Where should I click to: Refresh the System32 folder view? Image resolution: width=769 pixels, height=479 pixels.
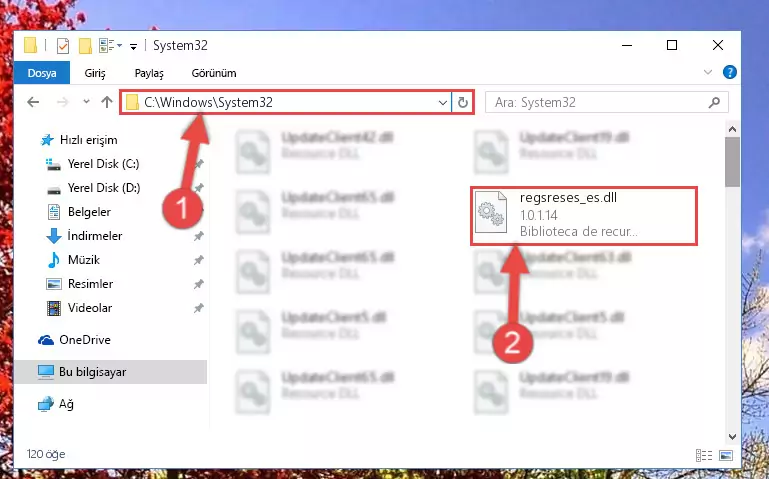tap(462, 102)
